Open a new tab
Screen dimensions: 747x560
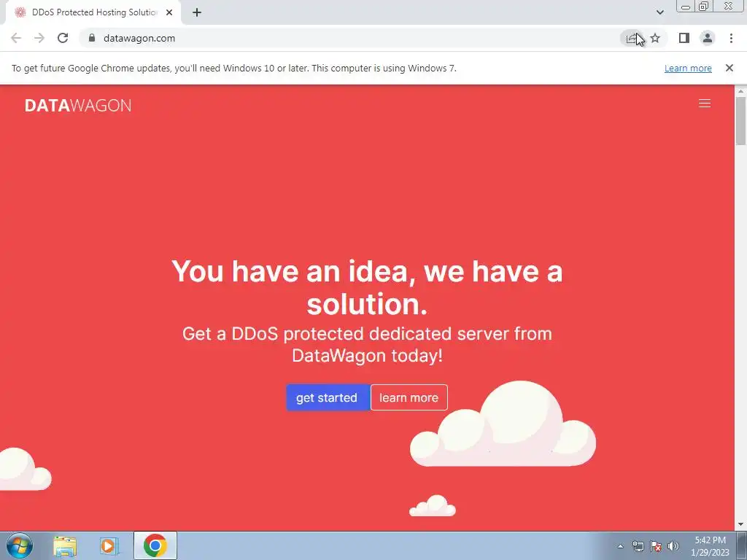(197, 12)
